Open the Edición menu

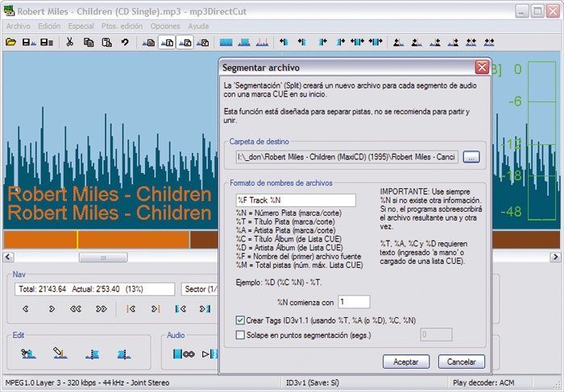click(x=49, y=27)
